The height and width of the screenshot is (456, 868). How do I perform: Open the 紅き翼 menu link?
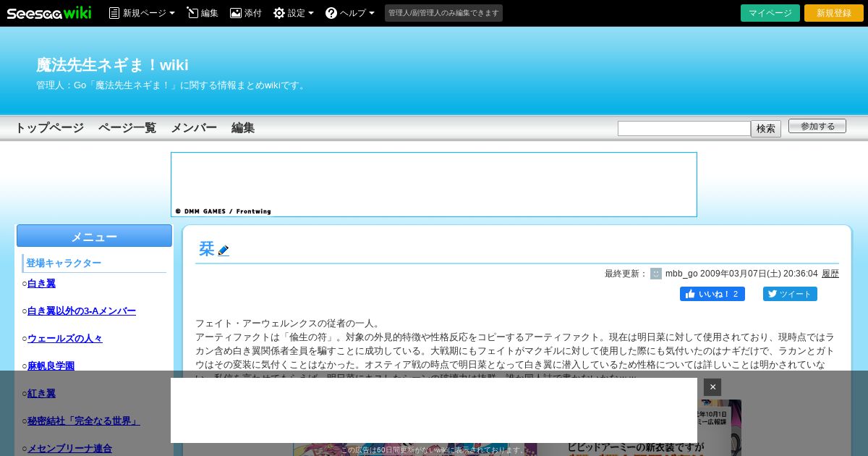[41, 394]
